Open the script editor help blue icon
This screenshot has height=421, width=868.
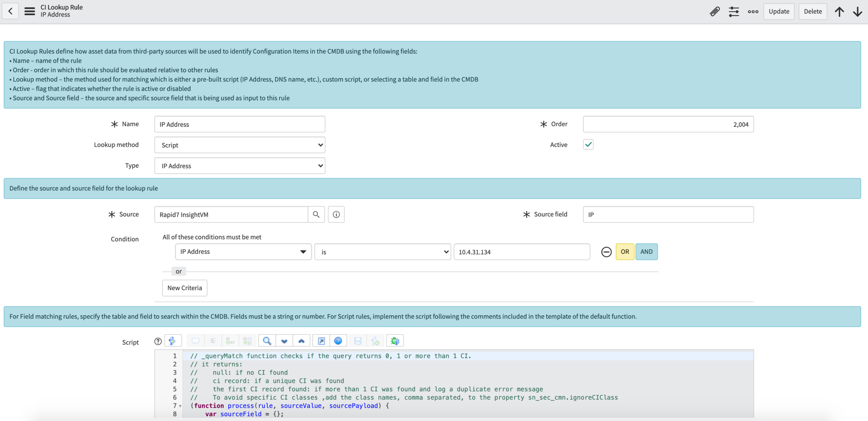point(338,341)
